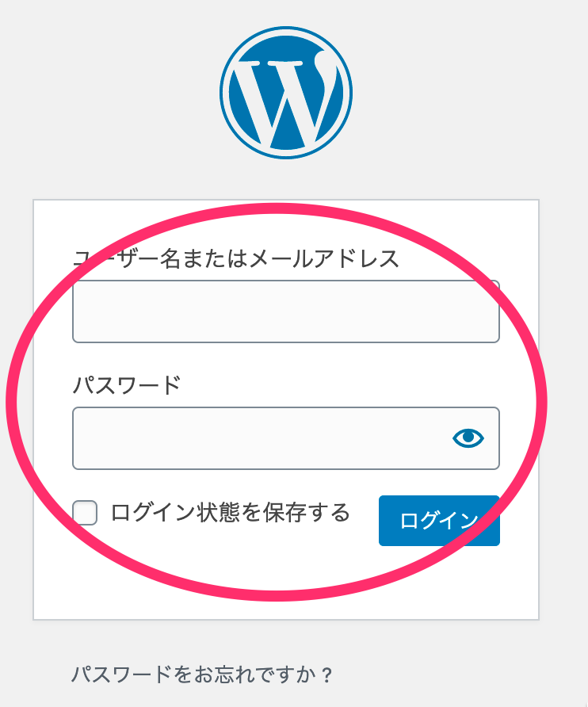Click the round WordPress emblem above the form

(x=286, y=93)
